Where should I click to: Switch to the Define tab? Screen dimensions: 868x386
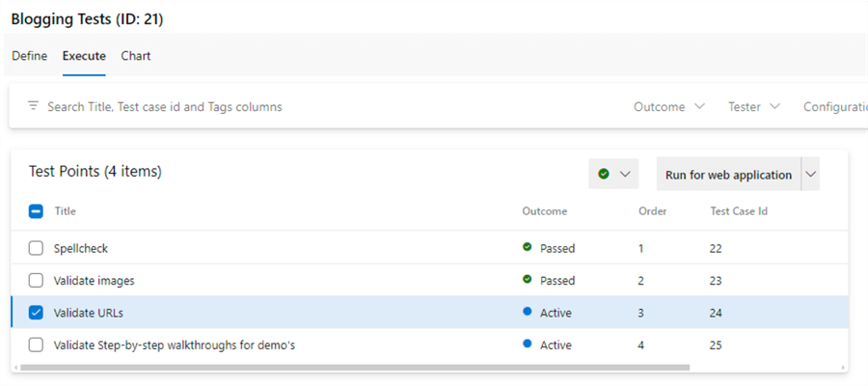point(29,56)
